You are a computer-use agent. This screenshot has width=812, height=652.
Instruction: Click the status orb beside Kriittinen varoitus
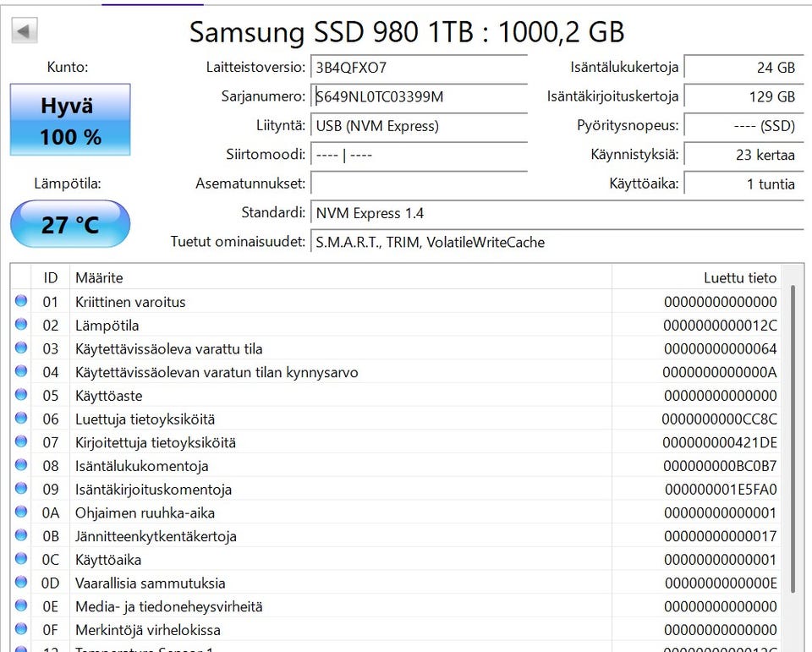[x=20, y=302]
